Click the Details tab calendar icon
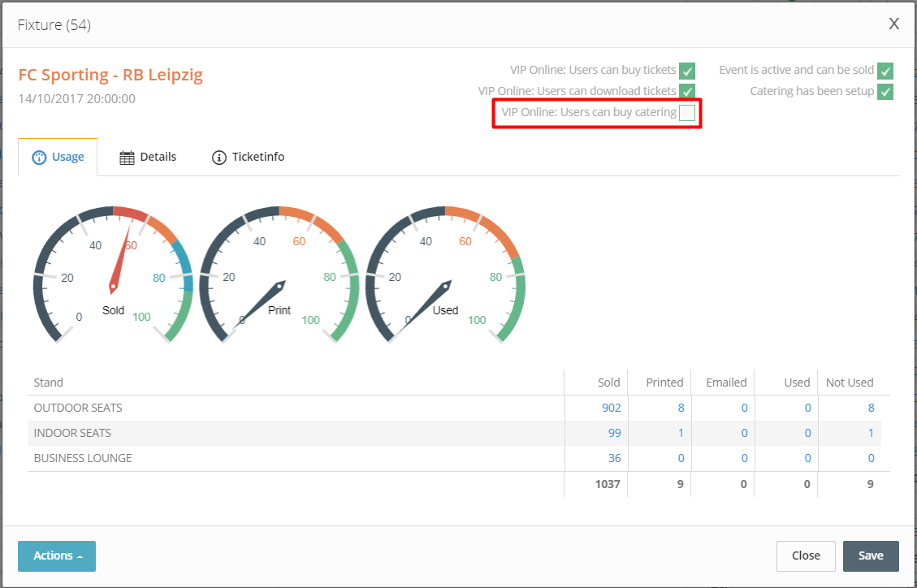The width and height of the screenshot is (917, 588). click(127, 158)
